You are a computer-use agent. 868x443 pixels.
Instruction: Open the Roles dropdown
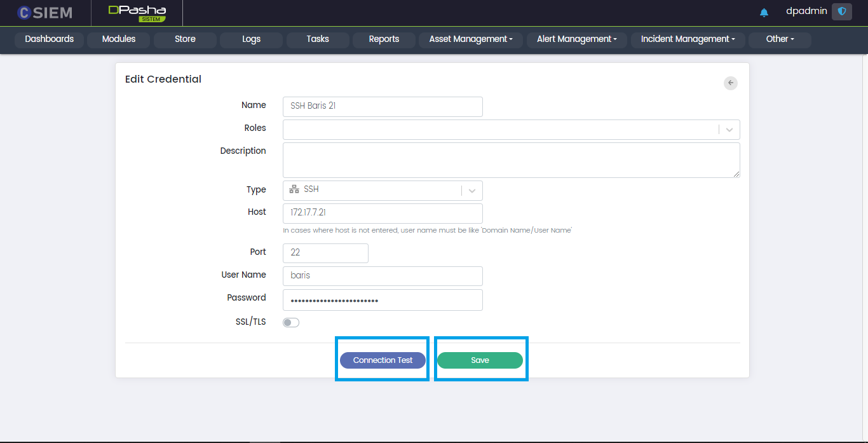[x=729, y=130]
